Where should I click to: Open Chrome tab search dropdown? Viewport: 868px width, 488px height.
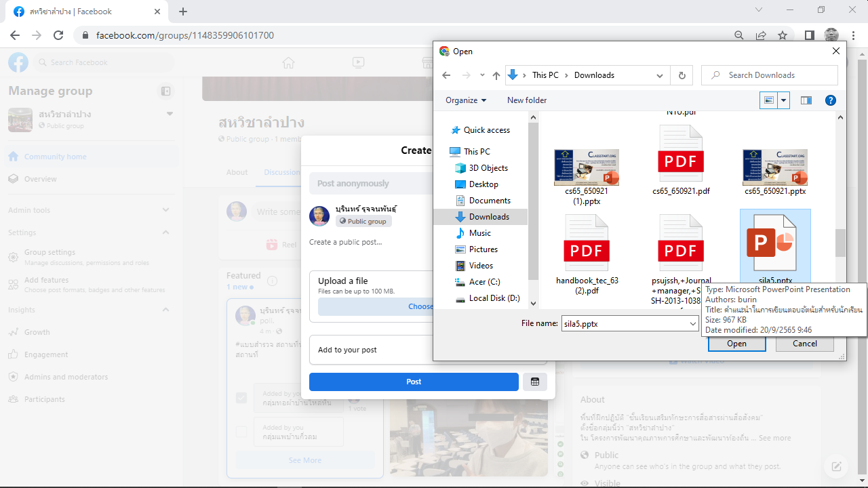759,10
